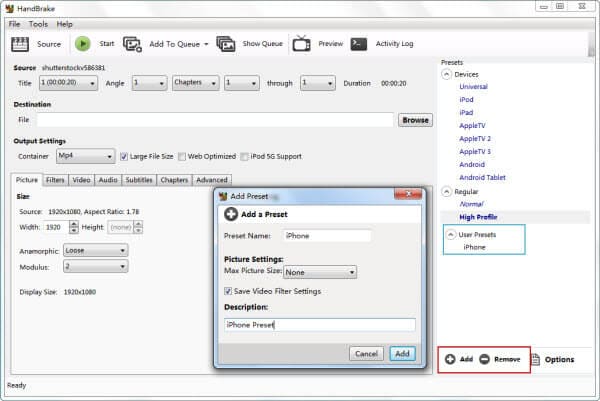Select the Universal preset

coord(473,86)
